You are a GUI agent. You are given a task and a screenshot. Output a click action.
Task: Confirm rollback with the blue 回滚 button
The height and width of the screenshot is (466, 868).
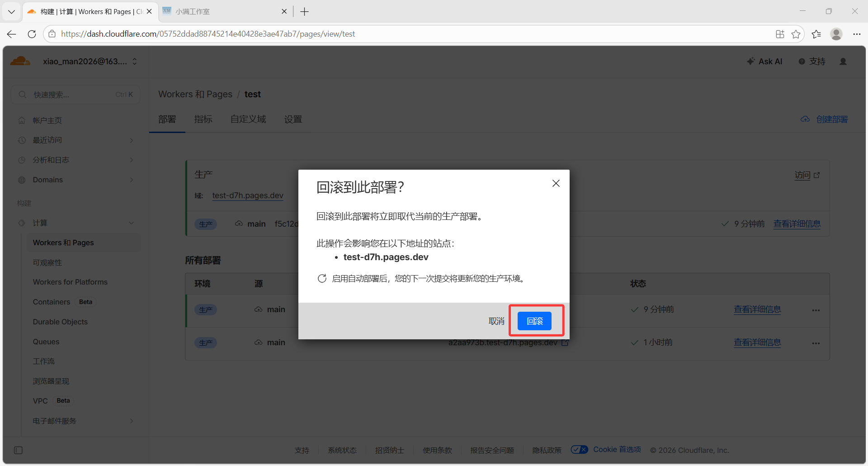tap(534, 321)
